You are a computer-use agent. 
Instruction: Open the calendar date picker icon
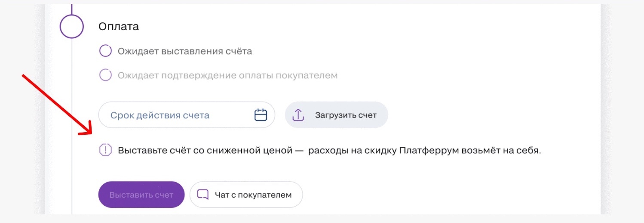(261, 115)
